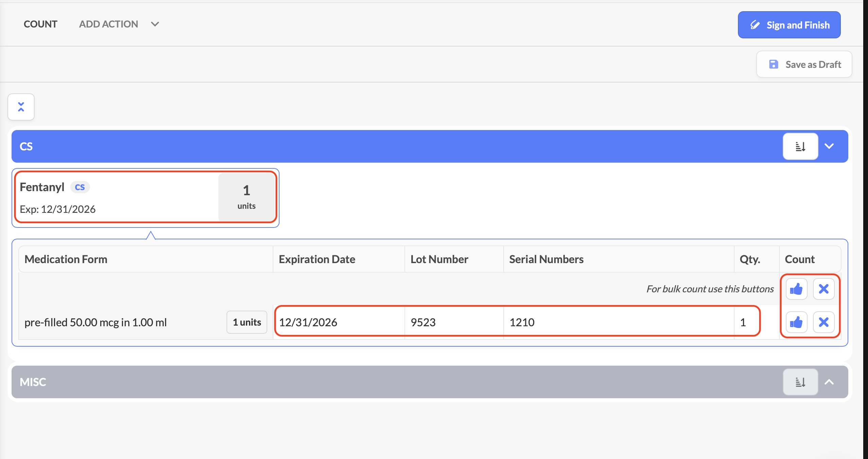Viewport: 868px width, 459px height.
Task: Expand the MISC section chevron
Action: coord(829,382)
